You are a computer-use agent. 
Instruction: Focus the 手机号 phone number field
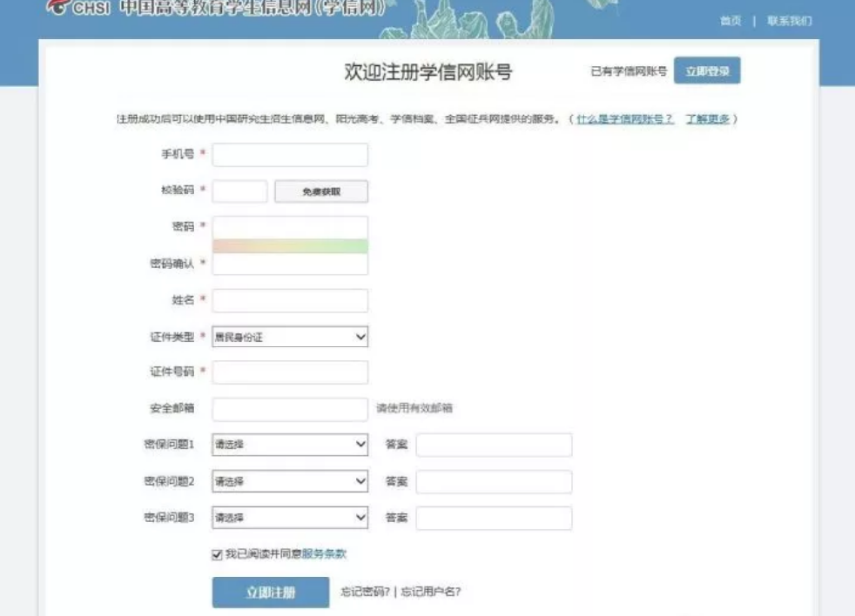tap(290, 155)
